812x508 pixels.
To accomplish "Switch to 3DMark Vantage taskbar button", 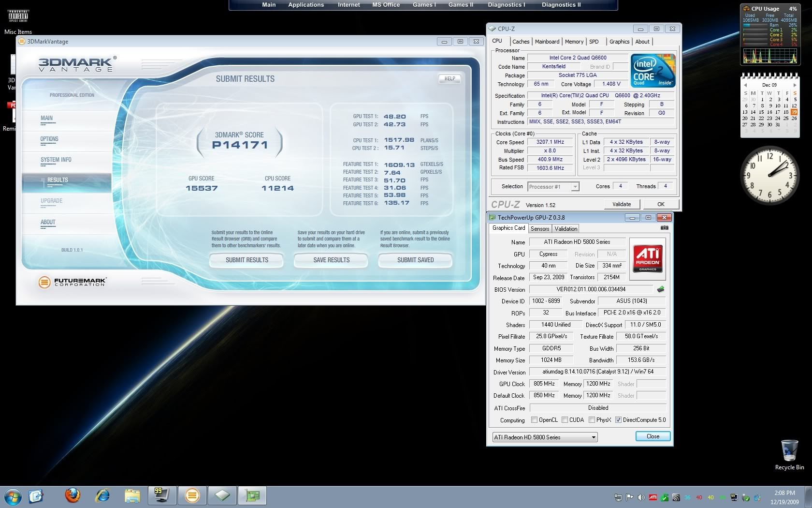I will 192,496.
